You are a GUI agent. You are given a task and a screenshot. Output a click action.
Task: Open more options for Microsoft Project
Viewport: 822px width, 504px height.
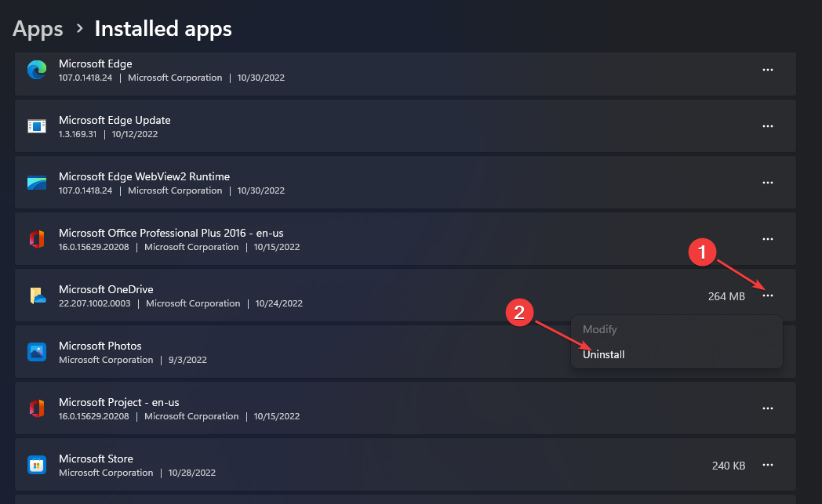click(x=767, y=408)
